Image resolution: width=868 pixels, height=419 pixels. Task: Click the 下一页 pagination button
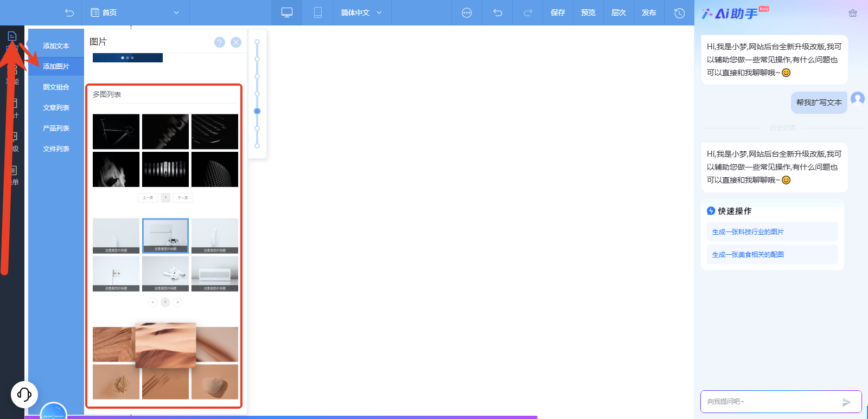[183, 198]
